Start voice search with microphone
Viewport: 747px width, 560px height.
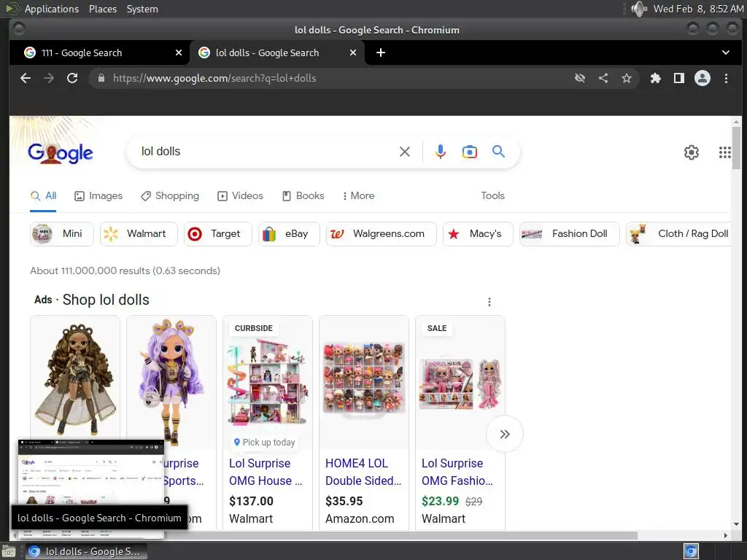pos(441,152)
